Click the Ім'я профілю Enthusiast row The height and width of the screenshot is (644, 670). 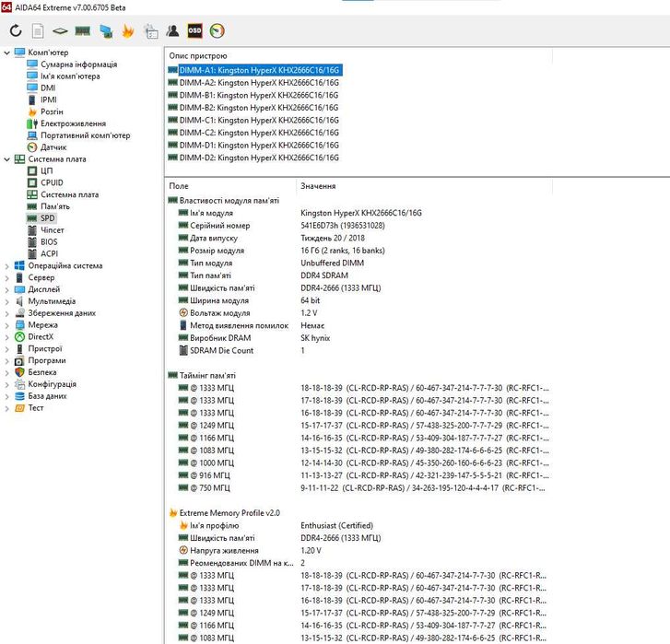click(359, 525)
